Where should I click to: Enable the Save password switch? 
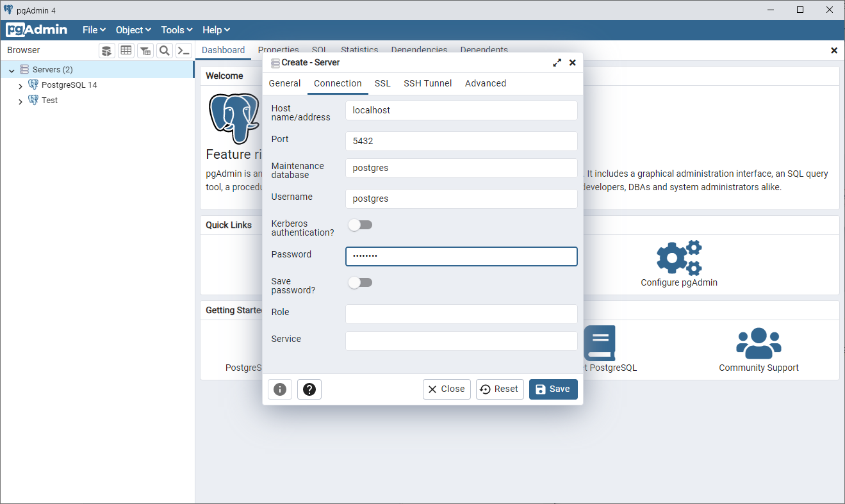coord(360,282)
